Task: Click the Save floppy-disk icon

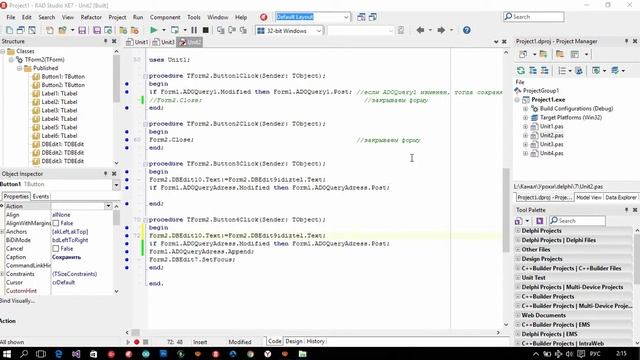Action: click(x=82, y=30)
